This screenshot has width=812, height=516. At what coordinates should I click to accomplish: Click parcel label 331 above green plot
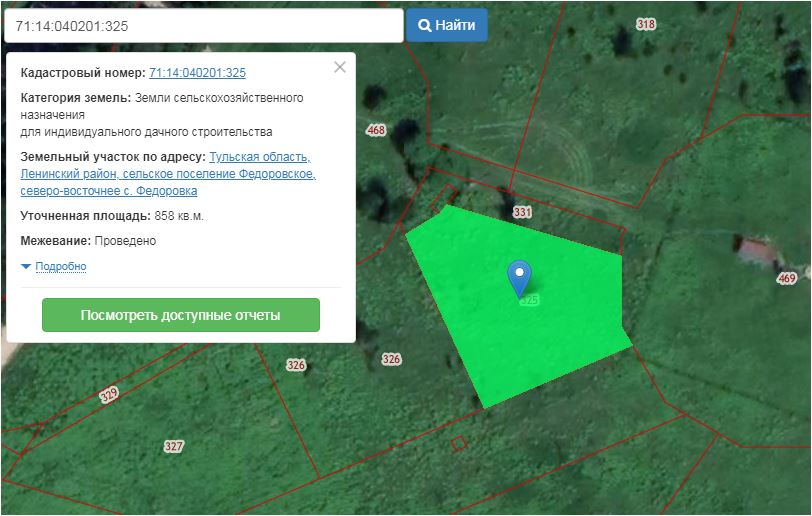pos(522,213)
